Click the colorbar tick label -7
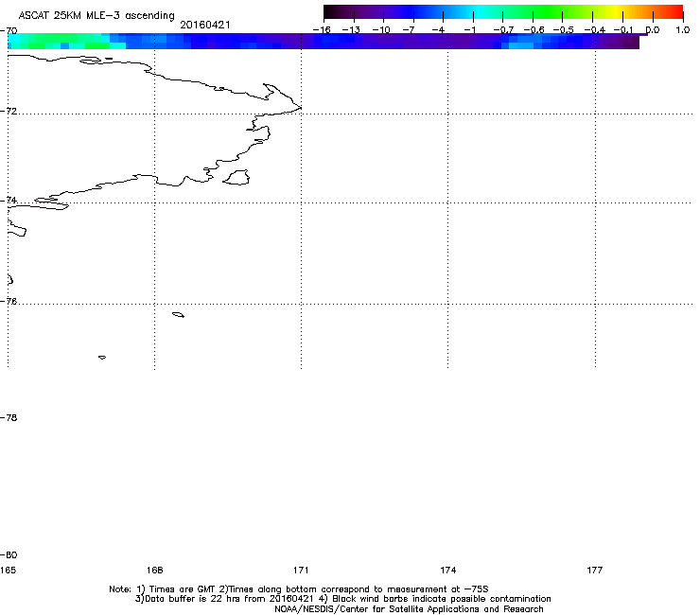Image resolution: width=700 pixels, height=615 pixels. coord(411,30)
